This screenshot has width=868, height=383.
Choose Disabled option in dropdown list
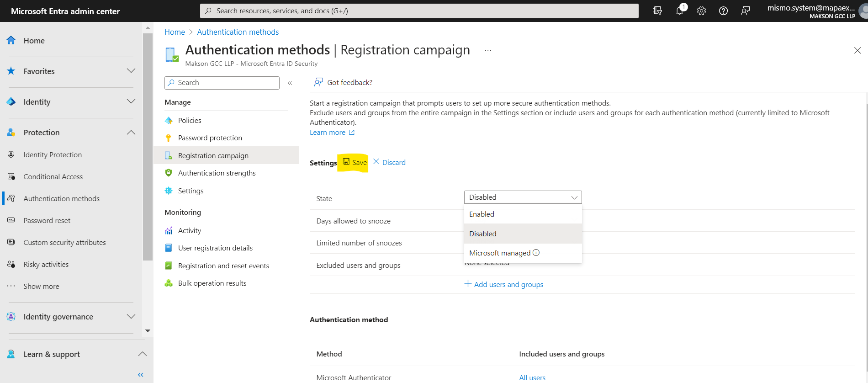(523, 234)
